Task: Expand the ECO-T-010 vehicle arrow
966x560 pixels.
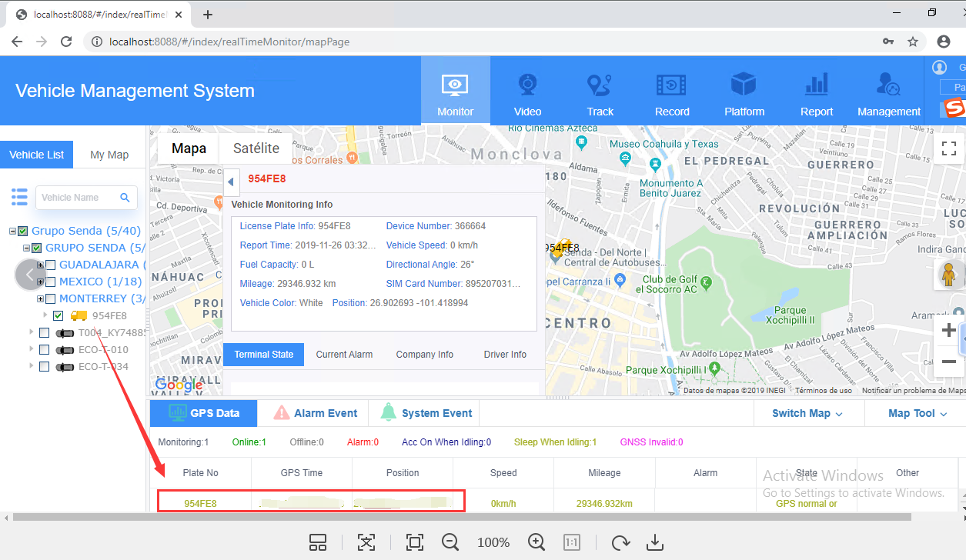Action: (32, 349)
